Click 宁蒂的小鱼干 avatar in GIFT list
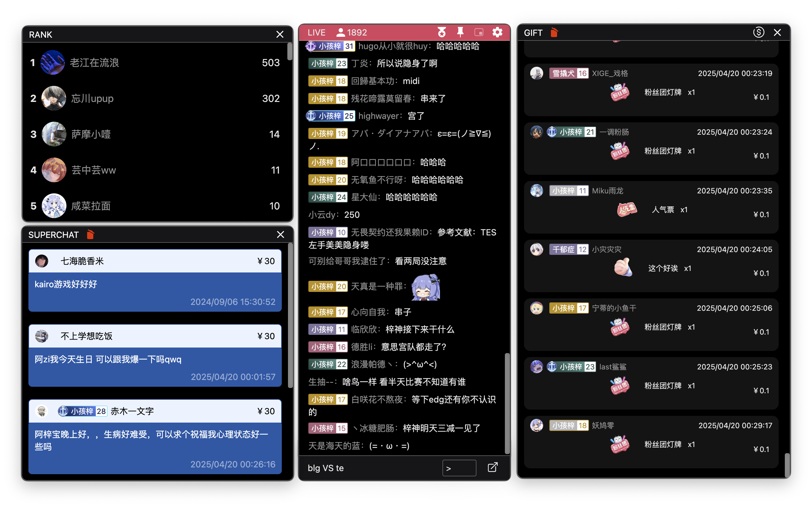Image resolution: width=812 pixels, height=527 pixels. [x=537, y=308]
